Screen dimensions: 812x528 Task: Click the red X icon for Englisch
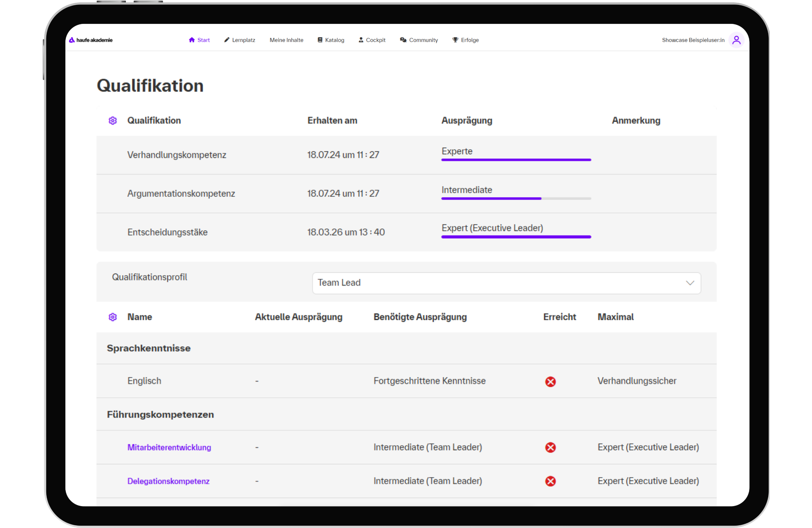point(551,381)
